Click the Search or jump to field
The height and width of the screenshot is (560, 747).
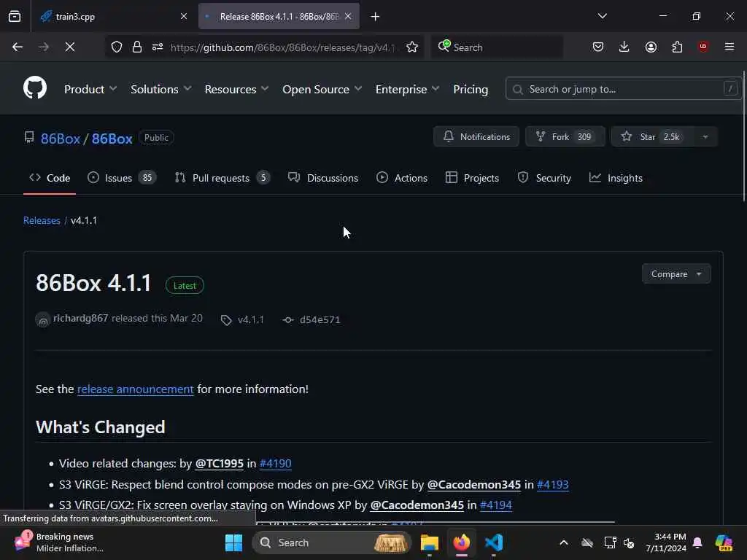(x=623, y=89)
